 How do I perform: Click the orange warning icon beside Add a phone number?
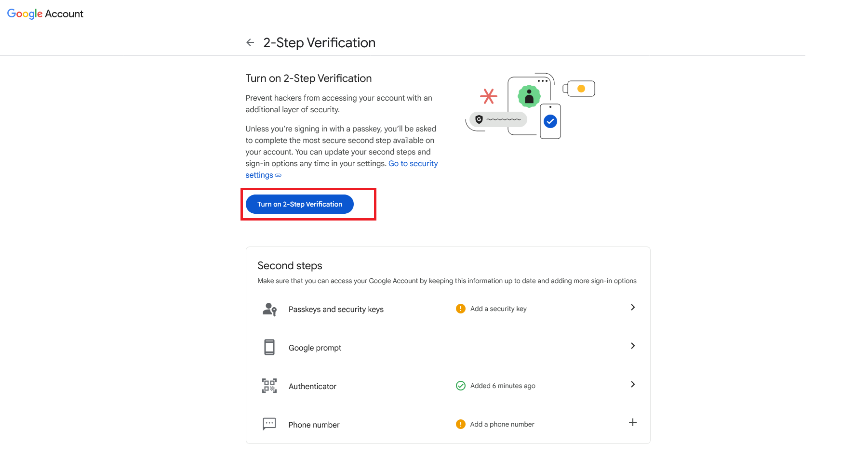click(x=461, y=424)
